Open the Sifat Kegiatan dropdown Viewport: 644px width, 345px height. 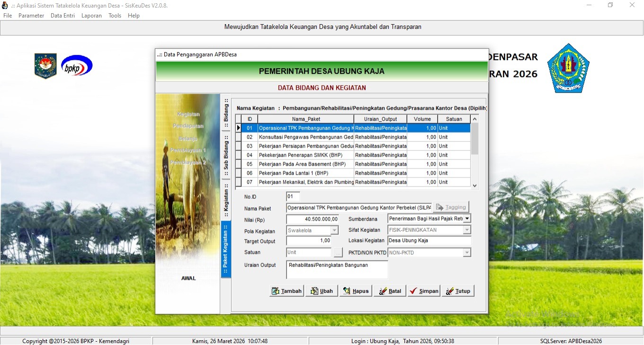point(467,230)
